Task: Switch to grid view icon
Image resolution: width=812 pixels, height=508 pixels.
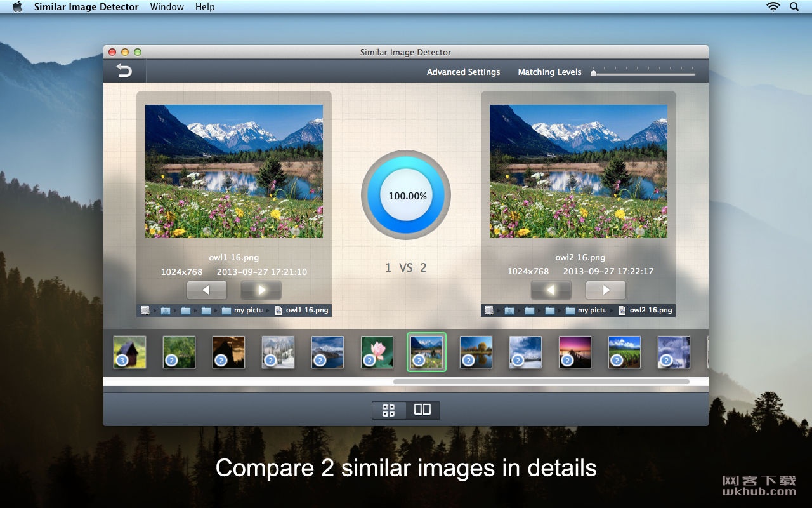Action: pos(389,410)
